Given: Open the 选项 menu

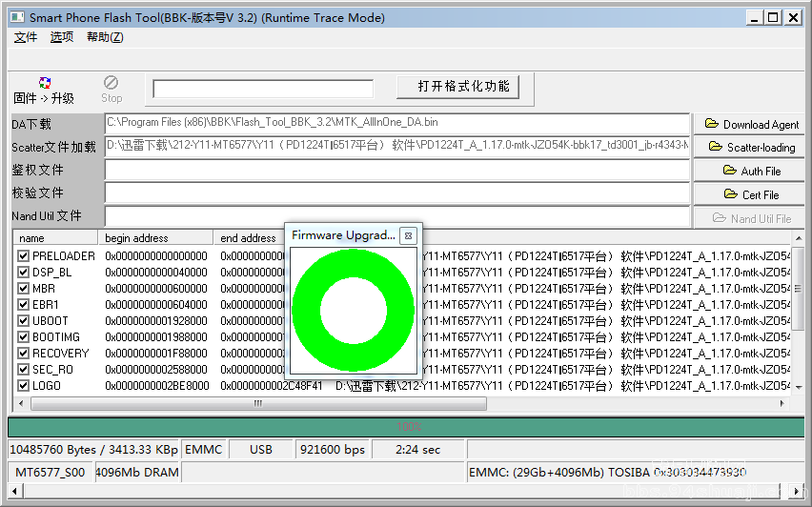Looking at the screenshot, I should point(62,37).
